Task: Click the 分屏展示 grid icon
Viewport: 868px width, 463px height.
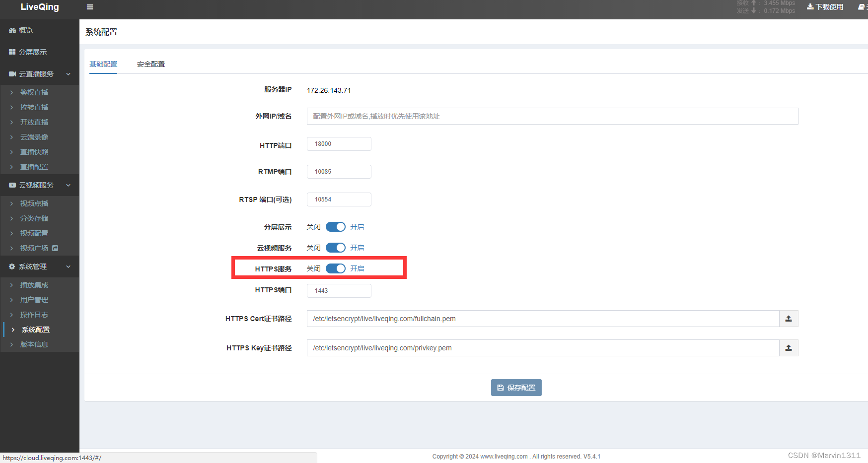Action: tap(12, 52)
